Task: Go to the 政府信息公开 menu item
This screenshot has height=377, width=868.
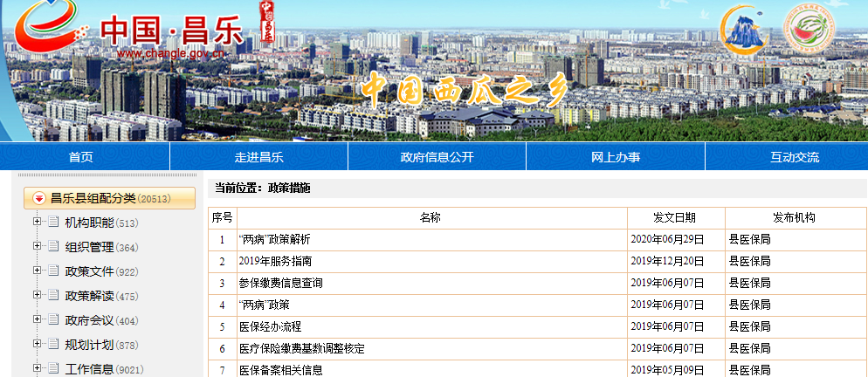Action: coord(437,157)
